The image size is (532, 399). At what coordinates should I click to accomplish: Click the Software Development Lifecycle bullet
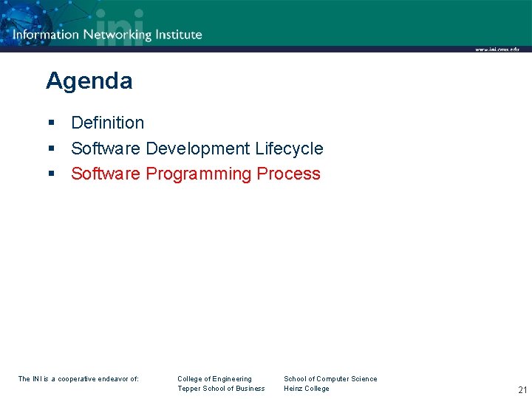[197, 149]
